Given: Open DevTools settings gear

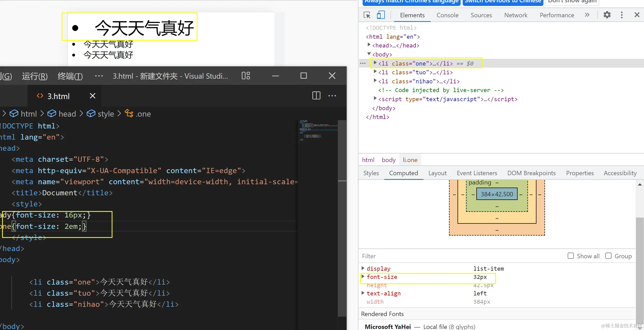Looking at the screenshot, I should [607, 15].
